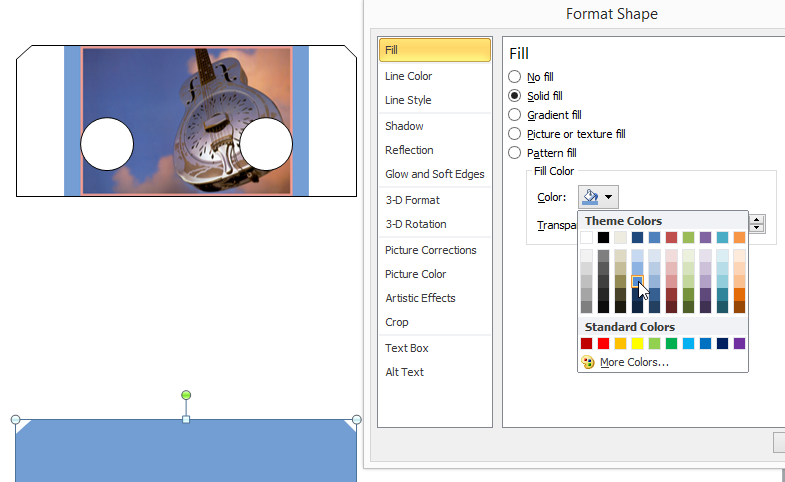This screenshot has width=785, height=482.
Task: Open the Line Style category
Action: [x=435, y=100]
